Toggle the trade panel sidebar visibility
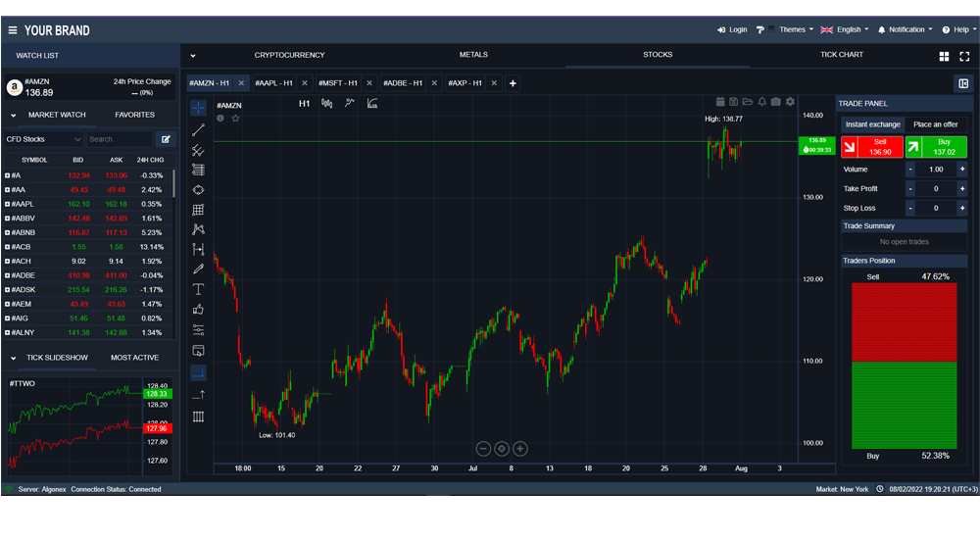This screenshot has width=980, height=539. (963, 83)
